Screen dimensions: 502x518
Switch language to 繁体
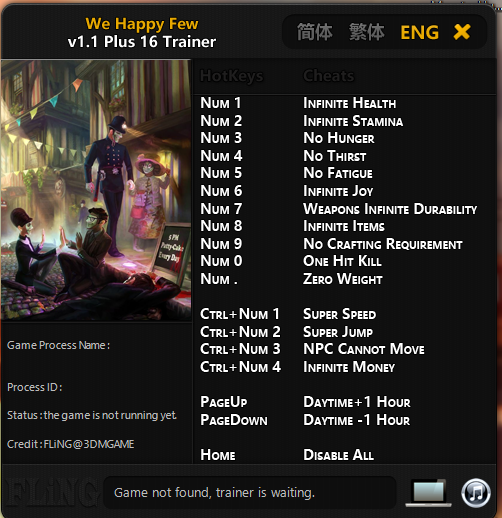tap(367, 32)
